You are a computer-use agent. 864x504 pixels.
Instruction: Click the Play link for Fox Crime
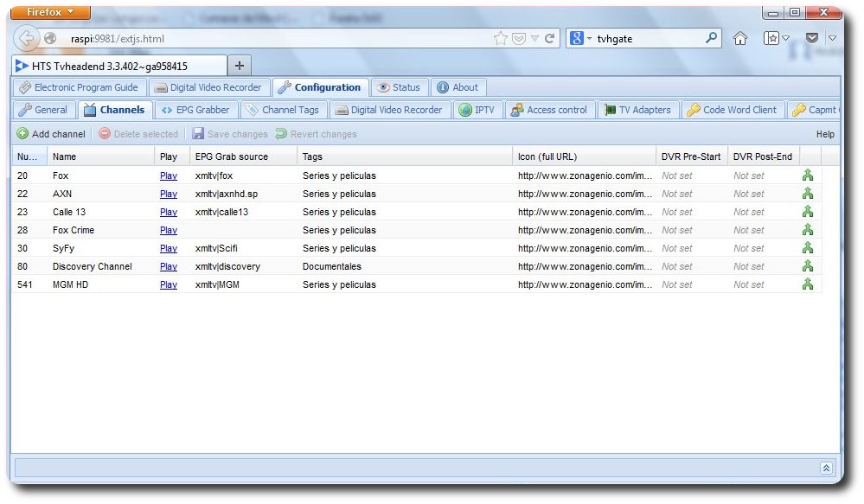tap(169, 230)
